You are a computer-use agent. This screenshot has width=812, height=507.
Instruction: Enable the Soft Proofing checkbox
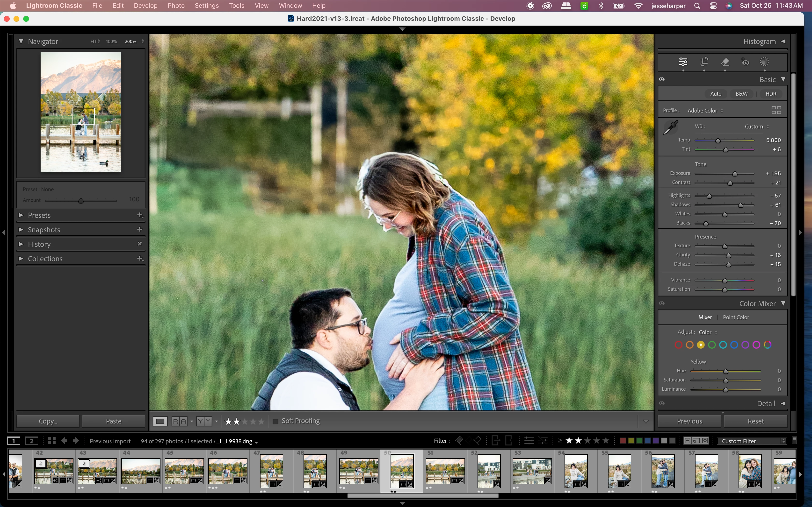pos(275,421)
